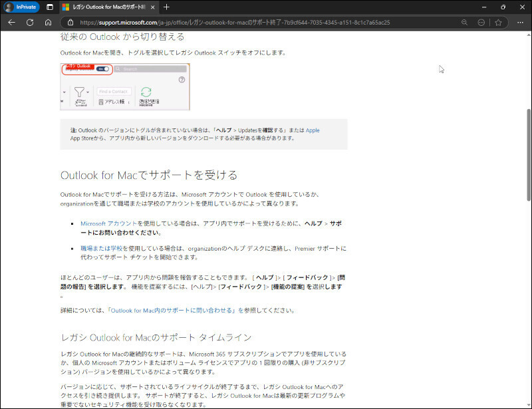532x409 pixels.
Task: Click heading Outlook for Macでサポートを受ける
Action: point(149,175)
